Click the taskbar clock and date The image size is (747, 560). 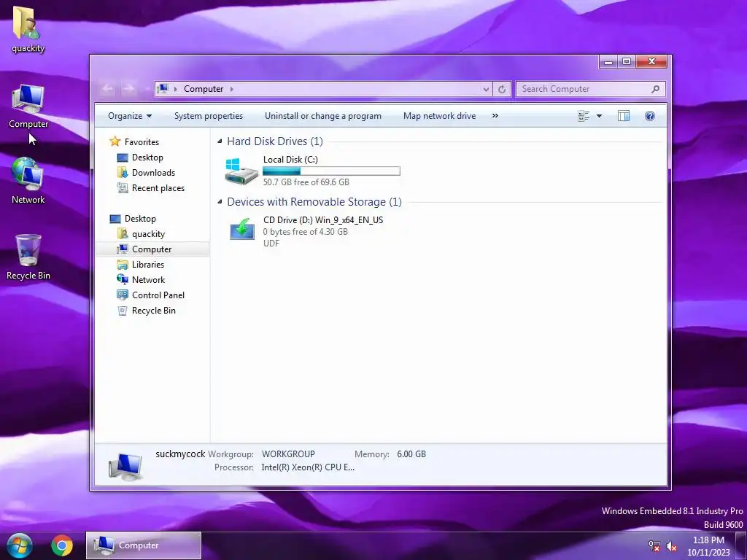pos(708,546)
